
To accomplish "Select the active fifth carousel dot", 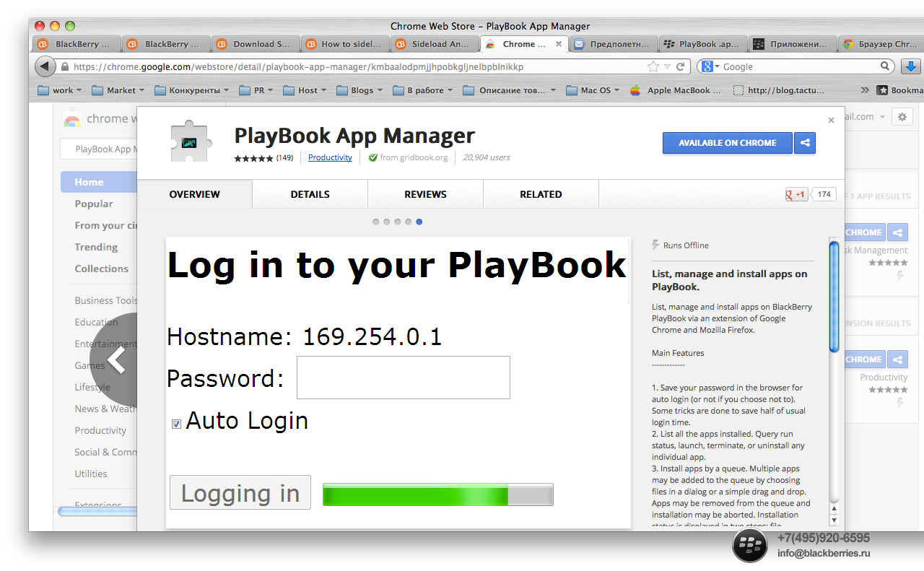I will point(419,222).
